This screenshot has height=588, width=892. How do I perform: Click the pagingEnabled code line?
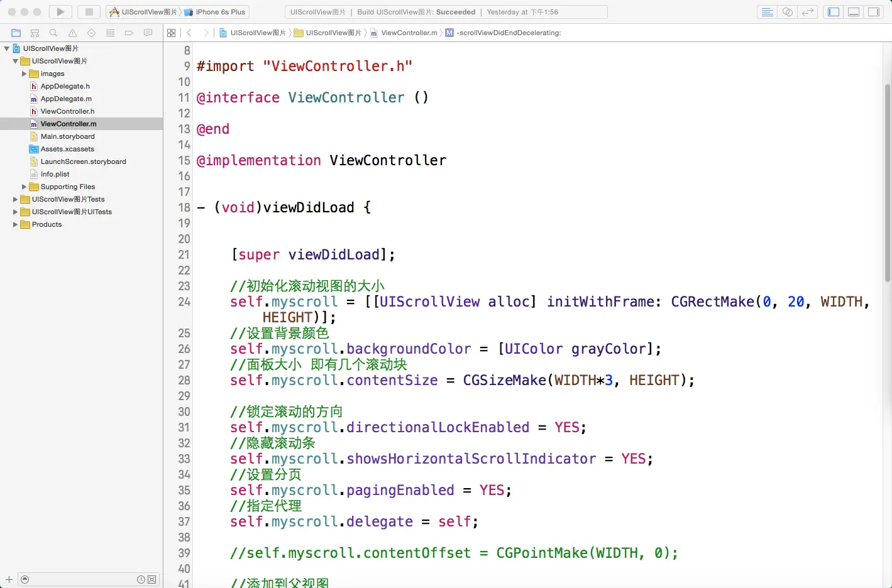click(x=371, y=490)
